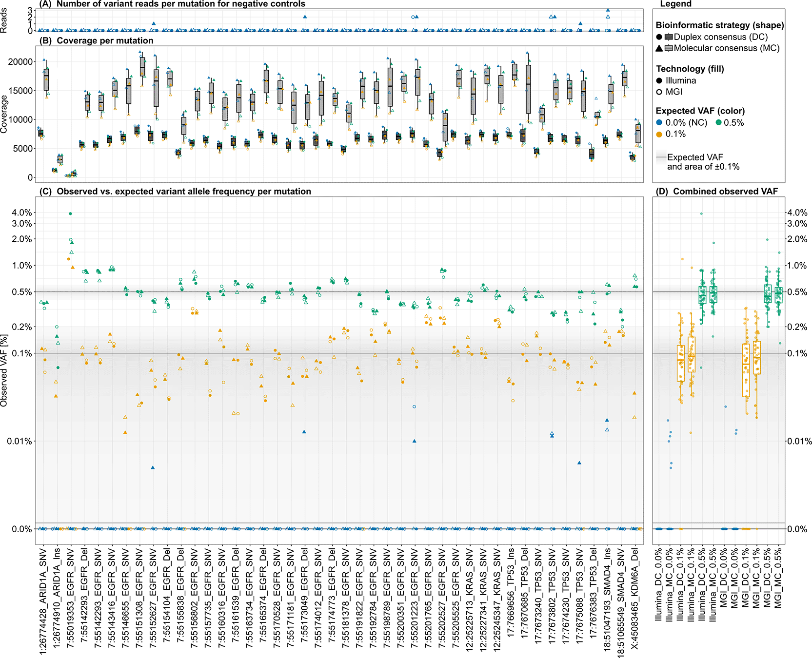812x658 pixels.
Task: Click 'Duplex consensus (DC)' legend text
Action: [x=720, y=37]
